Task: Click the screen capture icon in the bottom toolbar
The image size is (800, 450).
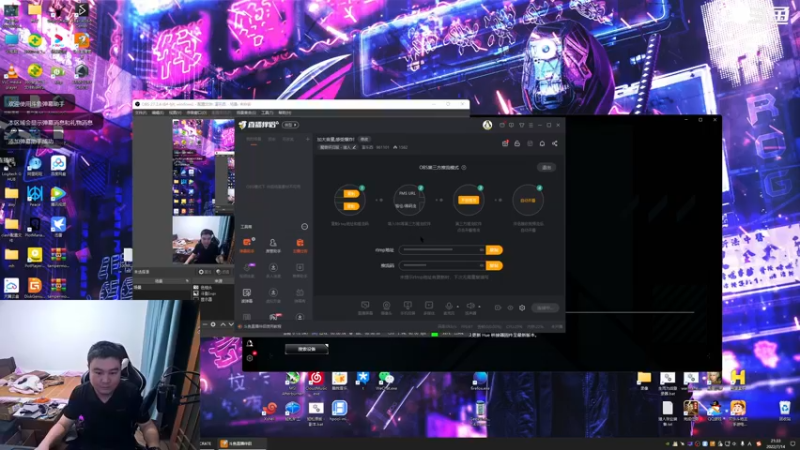Action: tap(365, 306)
